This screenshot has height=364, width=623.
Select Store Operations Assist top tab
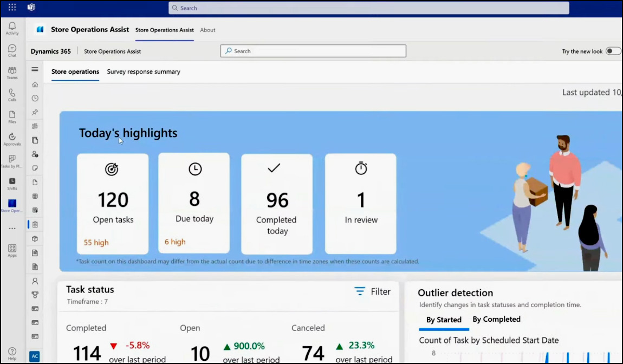pyautogui.click(x=165, y=30)
